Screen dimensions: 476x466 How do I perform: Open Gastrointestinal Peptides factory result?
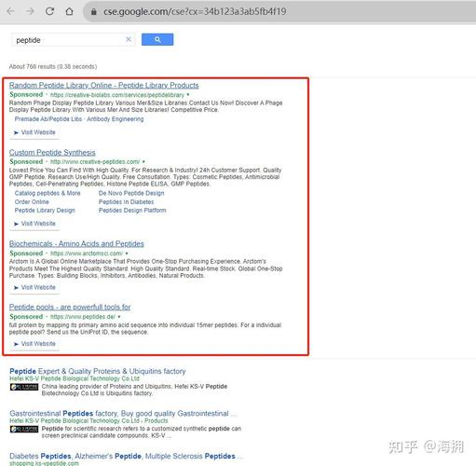point(123,414)
